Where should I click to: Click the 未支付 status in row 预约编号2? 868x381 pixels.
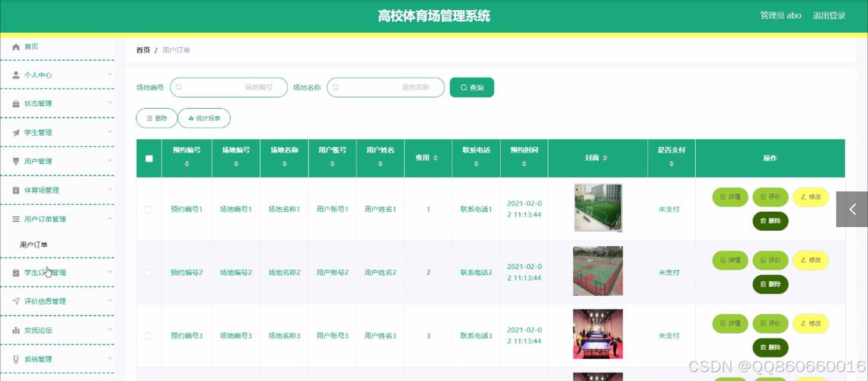(x=669, y=273)
